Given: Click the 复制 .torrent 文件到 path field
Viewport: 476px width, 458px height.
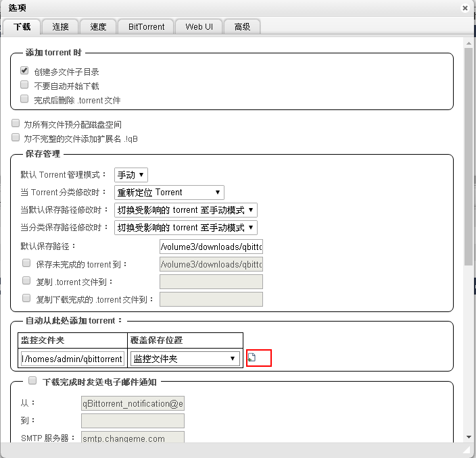Looking at the screenshot, I should point(211,282).
